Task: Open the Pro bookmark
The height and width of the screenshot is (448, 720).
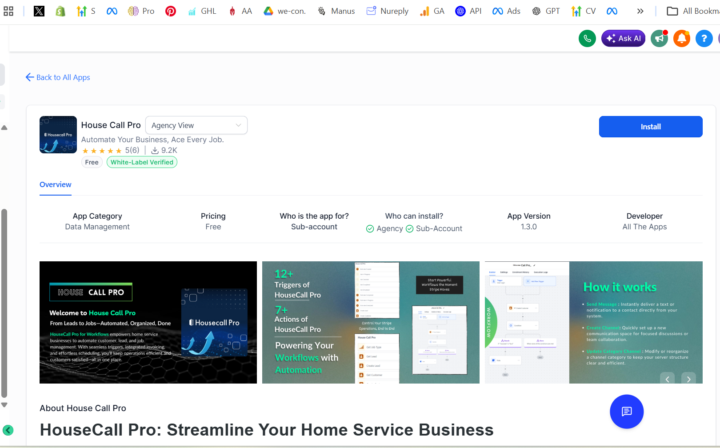Action: coord(141,11)
